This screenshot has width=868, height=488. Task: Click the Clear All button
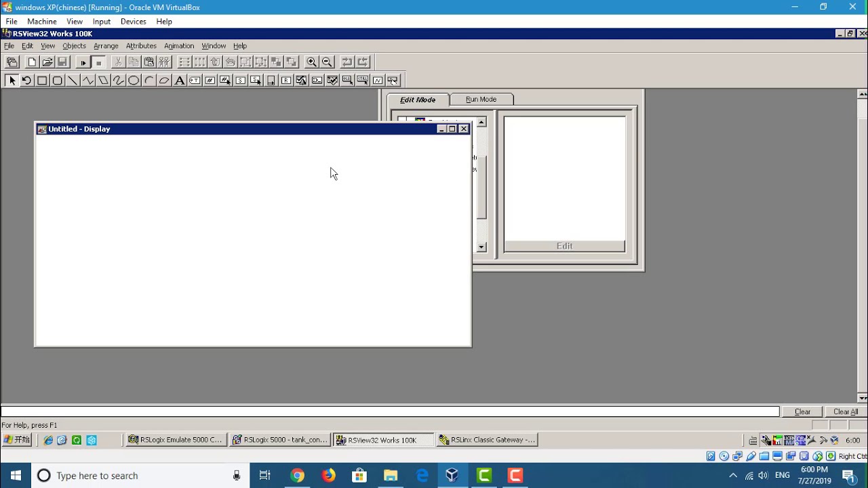846,411
